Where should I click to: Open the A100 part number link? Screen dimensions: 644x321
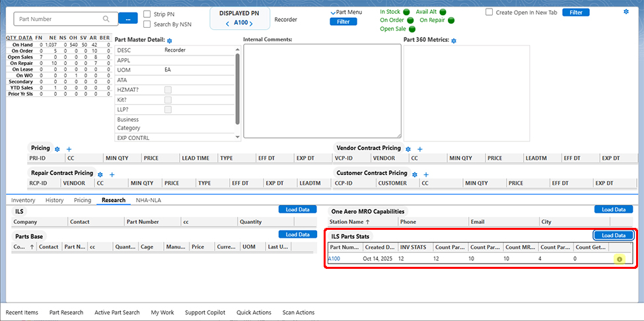pyautogui.click(x=334, y=259)
